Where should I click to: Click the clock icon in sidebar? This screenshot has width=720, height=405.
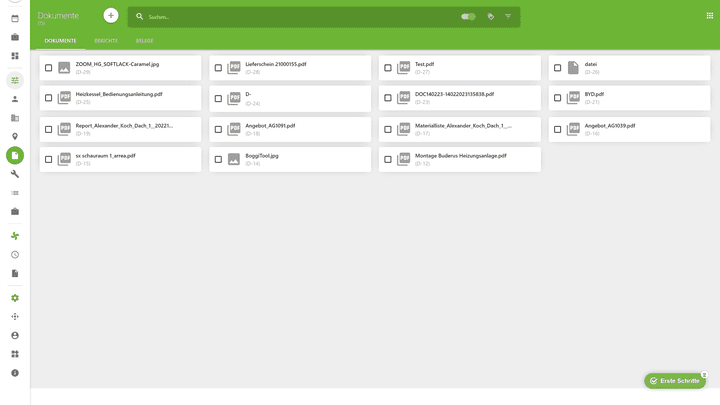[15, 255]
